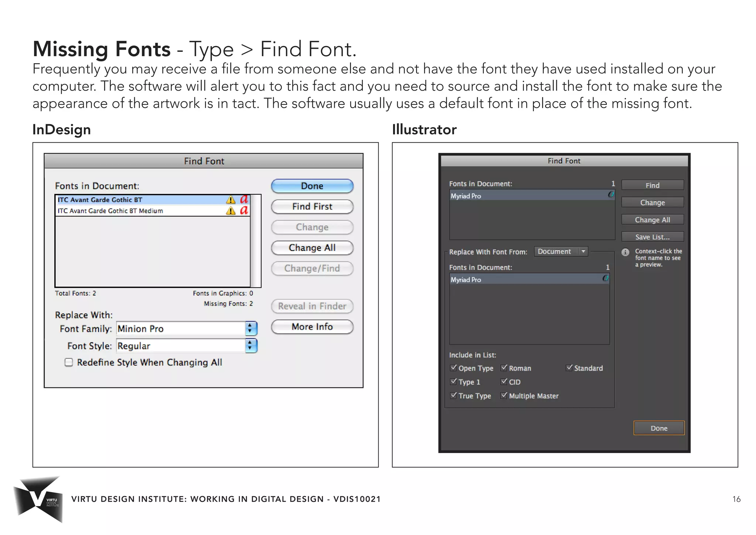Toggle Multiple Master checkbox
The width and height of the screenshot is (756, 535).
point(504,396)
